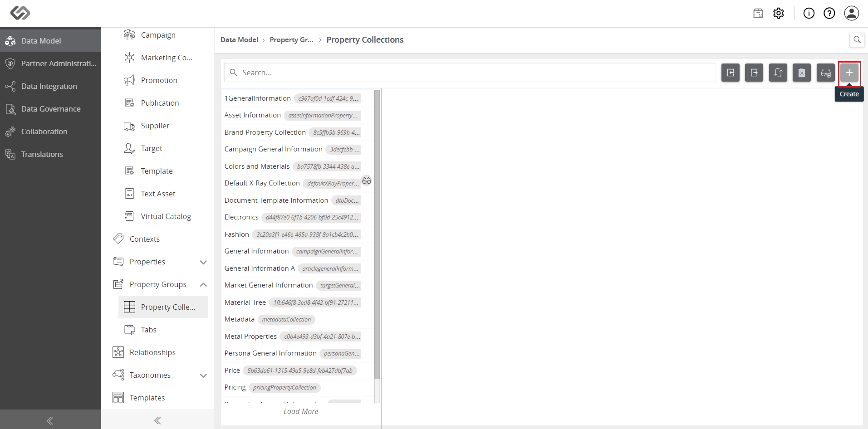Click the refresh sync toolbar icon

tap(778, 73)
